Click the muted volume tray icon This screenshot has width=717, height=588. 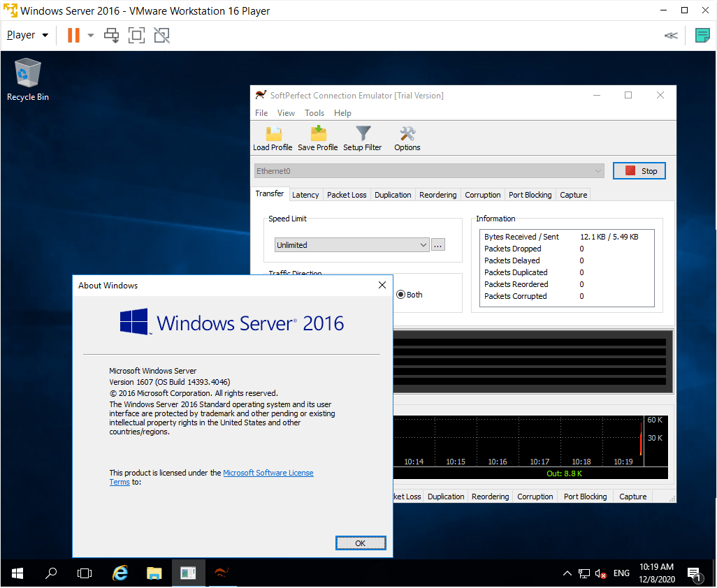pyautogui.click(x=600, y=573)
